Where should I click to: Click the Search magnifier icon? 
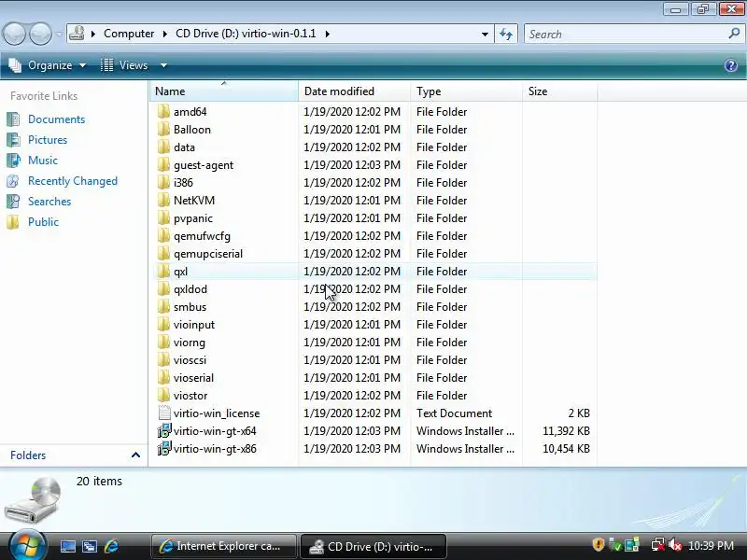coord(734,34)
